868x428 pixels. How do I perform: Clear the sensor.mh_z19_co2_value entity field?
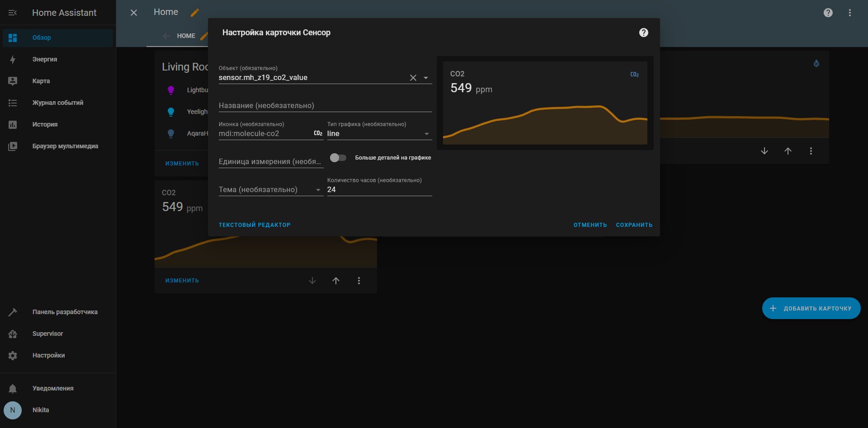[413, 78]
